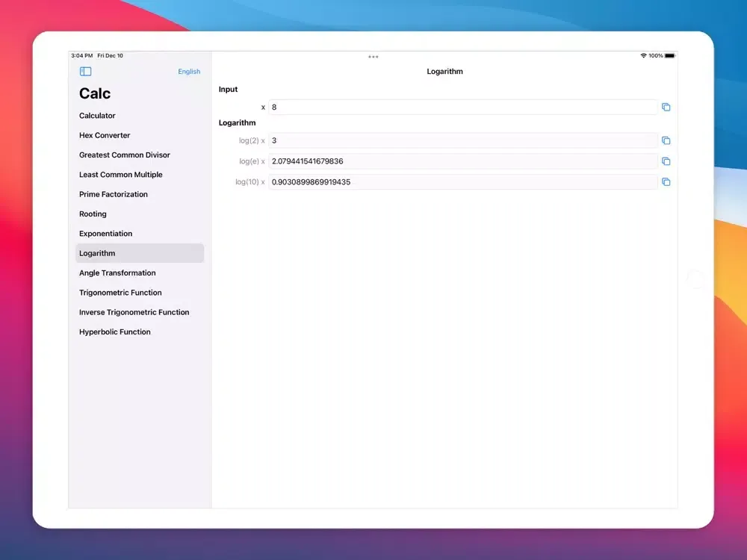The width and height of the screenshot is (747, 560).
Task: Open Prime Factorization
Action: point(140,194)
